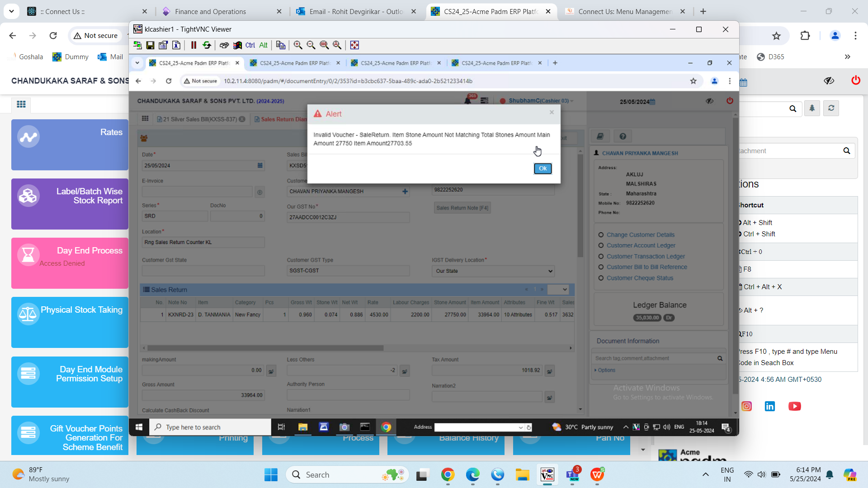
Task: Open IGST Delivery Location dropdown
Action: (493, 271)
